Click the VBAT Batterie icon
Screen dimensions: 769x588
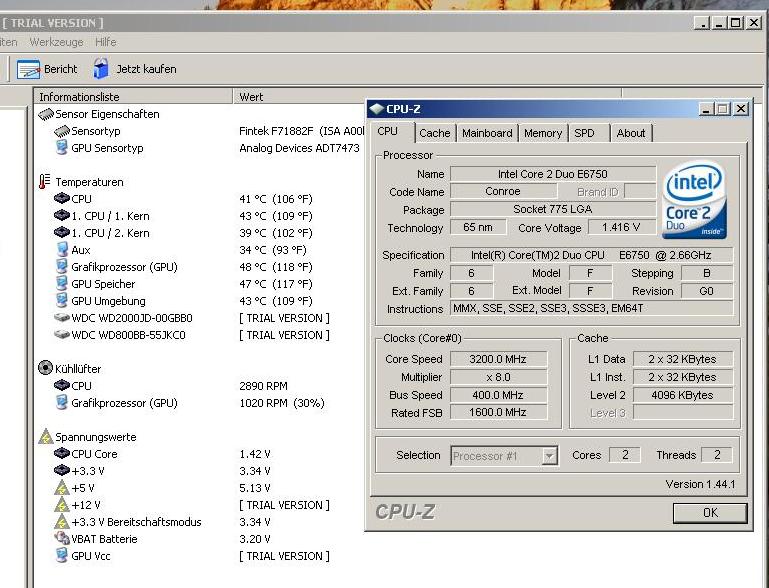pos(62,538)
